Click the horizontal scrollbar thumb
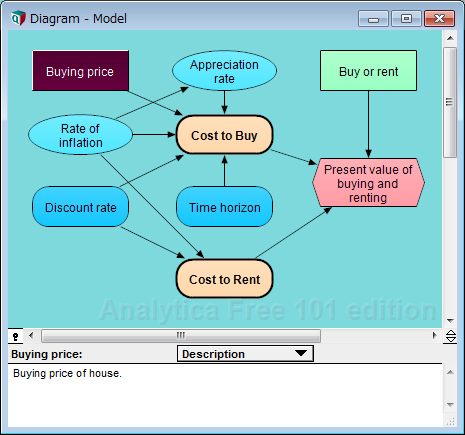The image size is (465, 435). 181,336
